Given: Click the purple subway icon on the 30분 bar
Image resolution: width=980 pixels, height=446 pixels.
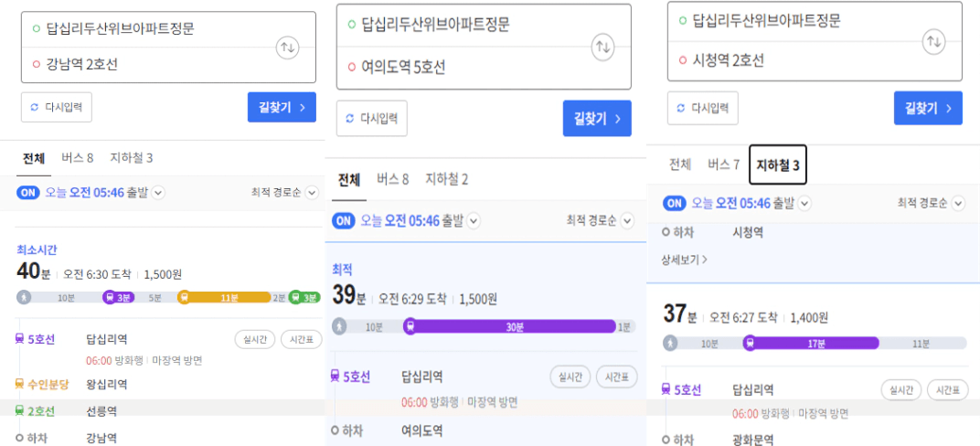Looking at the screenshot, I should (410, 326).
